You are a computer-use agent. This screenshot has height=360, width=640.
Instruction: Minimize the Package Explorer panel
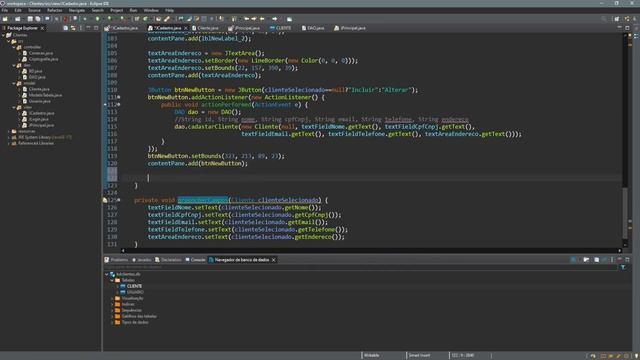pyautogui.click(x=88, y=28)
